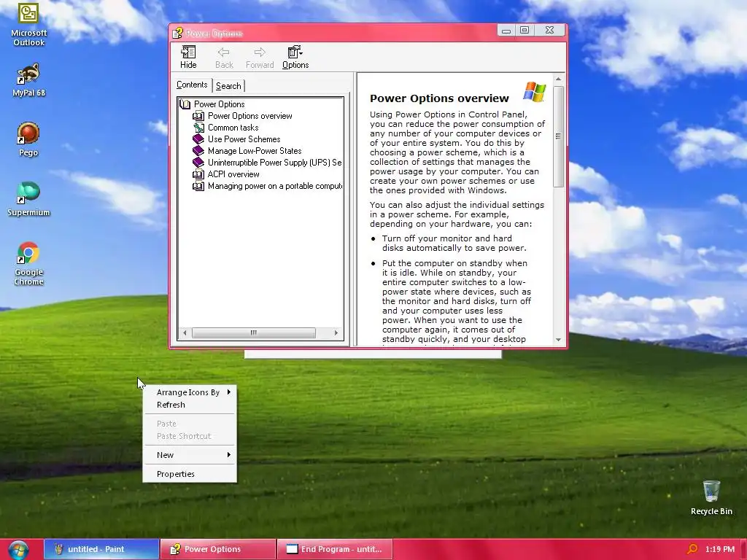
Task: Click the ACPI overview page icon
Action: point(198,174)
